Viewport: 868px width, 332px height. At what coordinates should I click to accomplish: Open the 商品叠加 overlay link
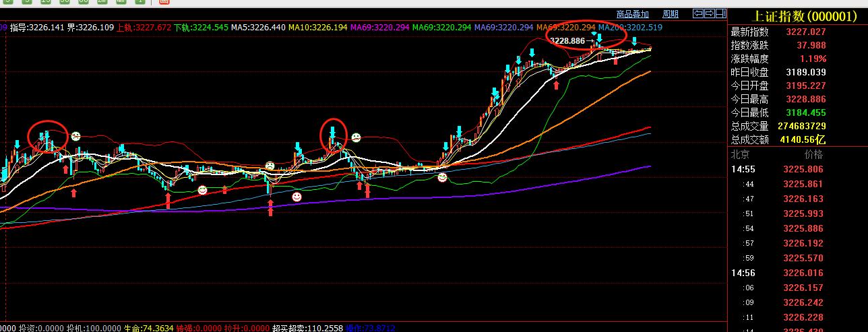tap(633, 13)
